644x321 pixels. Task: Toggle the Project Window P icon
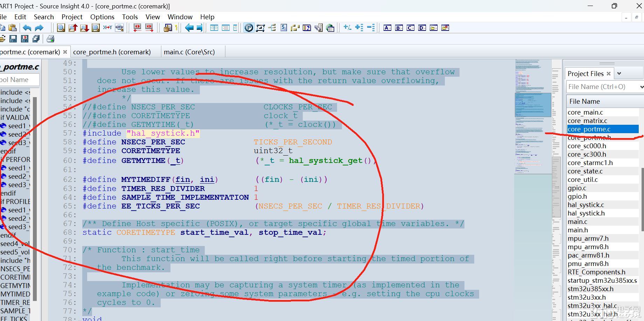[x=249, y=28]
